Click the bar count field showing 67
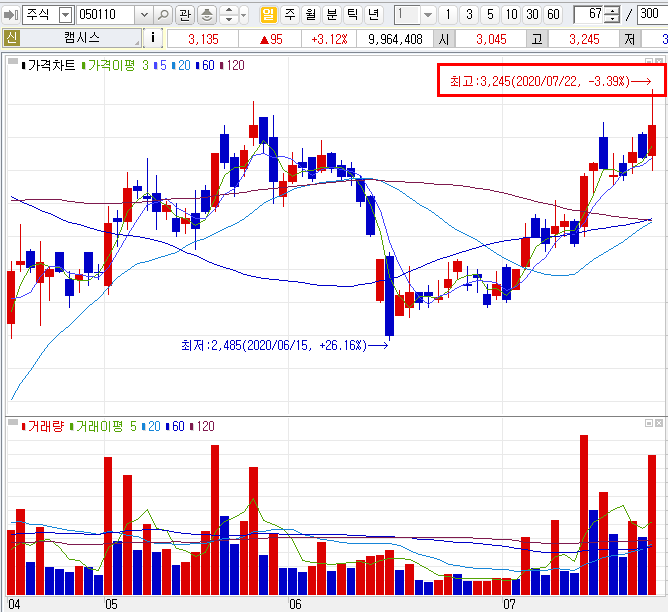The image size is (668, 612). [x=590, y=15]
